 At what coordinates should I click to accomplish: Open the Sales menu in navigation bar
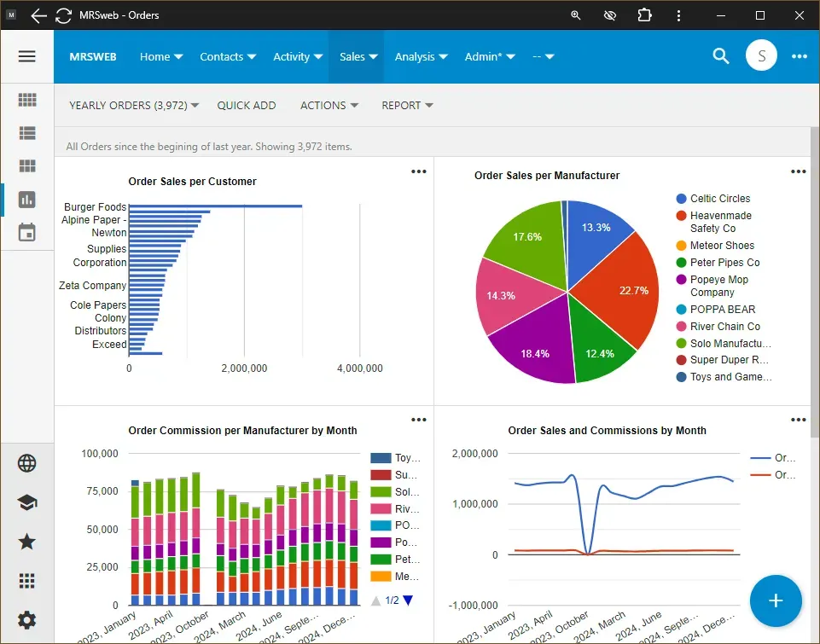[x=358, y=57]
